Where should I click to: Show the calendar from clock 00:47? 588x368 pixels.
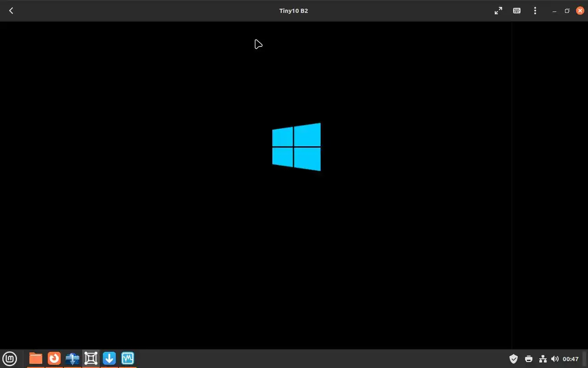(571, 359)
